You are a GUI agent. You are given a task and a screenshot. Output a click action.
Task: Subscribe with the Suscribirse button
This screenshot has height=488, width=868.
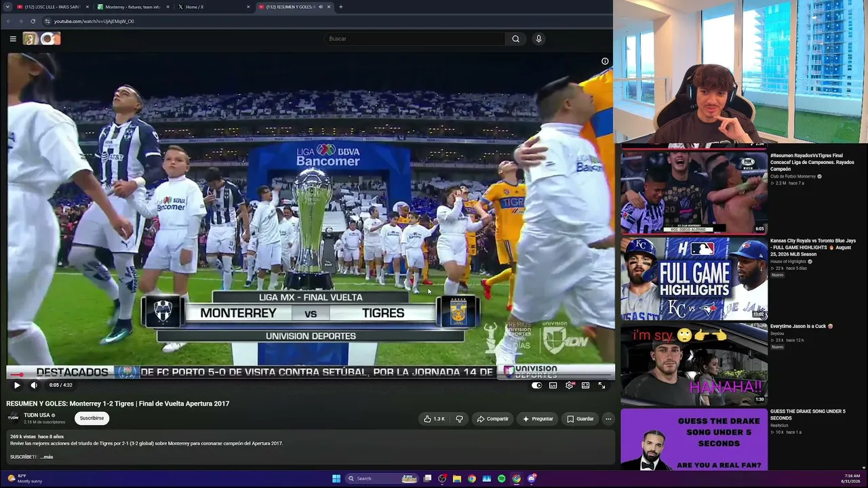coord(92,418)
